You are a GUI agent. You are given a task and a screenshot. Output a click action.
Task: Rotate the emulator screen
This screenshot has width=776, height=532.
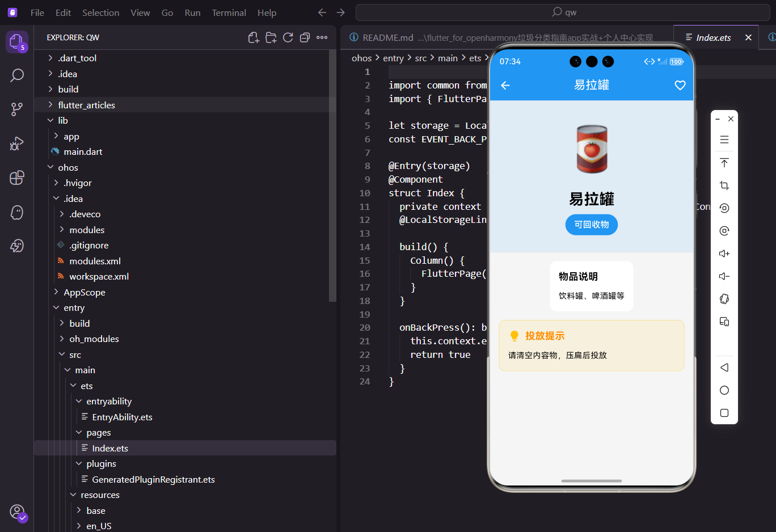[x=724, y=299]
